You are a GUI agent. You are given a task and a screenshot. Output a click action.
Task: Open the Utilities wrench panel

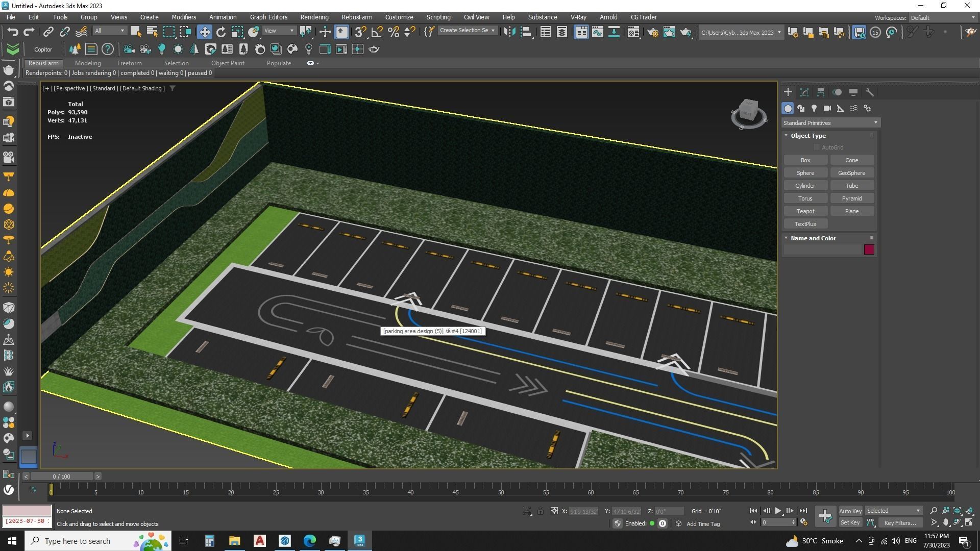(870, 92)
